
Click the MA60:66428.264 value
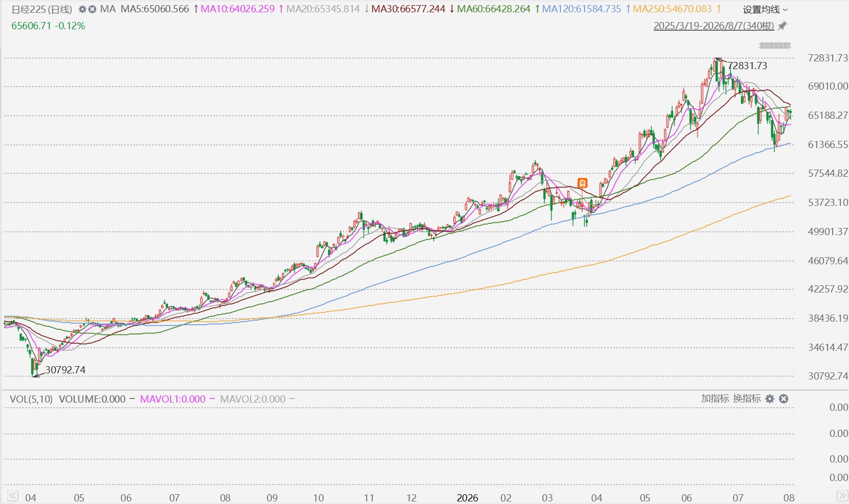tap(494, 9)
